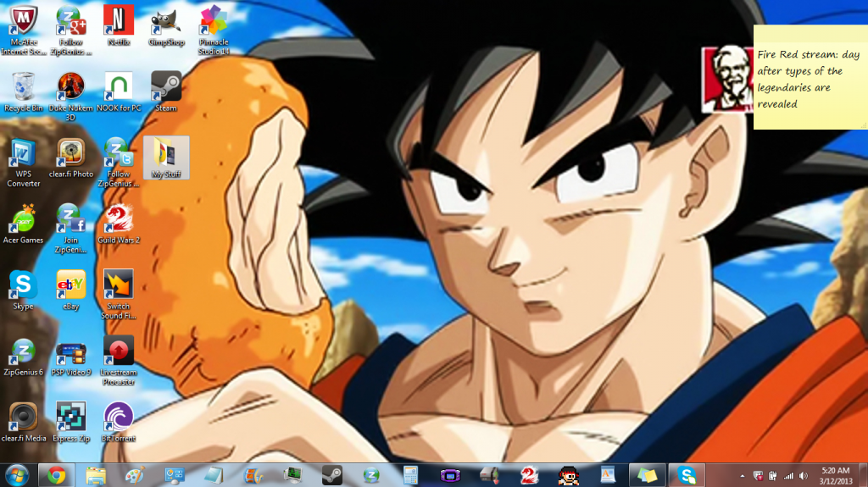This screenshot has width=868, height=487.
Task: Open Guild Wars 2 taskbar icon
Action: click(x=529, y=475)
